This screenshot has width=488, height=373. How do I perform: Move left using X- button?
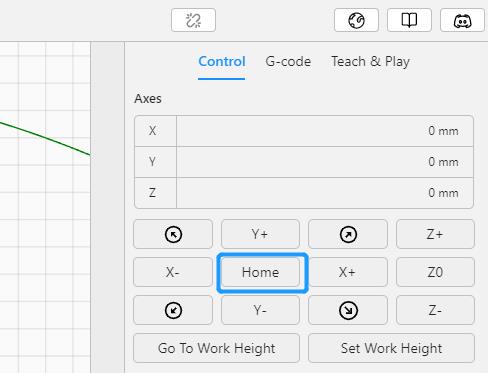(x=173, y=272)
